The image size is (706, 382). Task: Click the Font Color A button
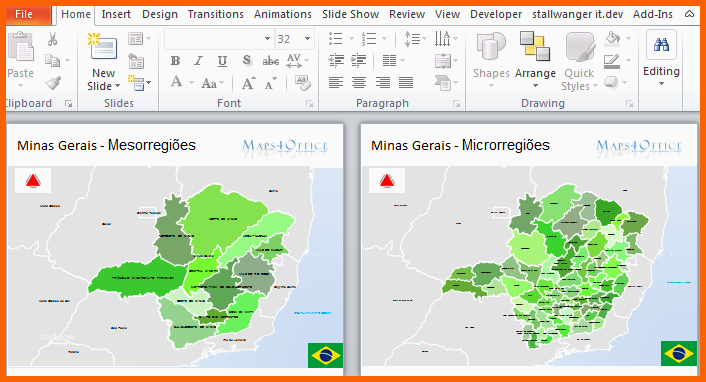(176, 82)
